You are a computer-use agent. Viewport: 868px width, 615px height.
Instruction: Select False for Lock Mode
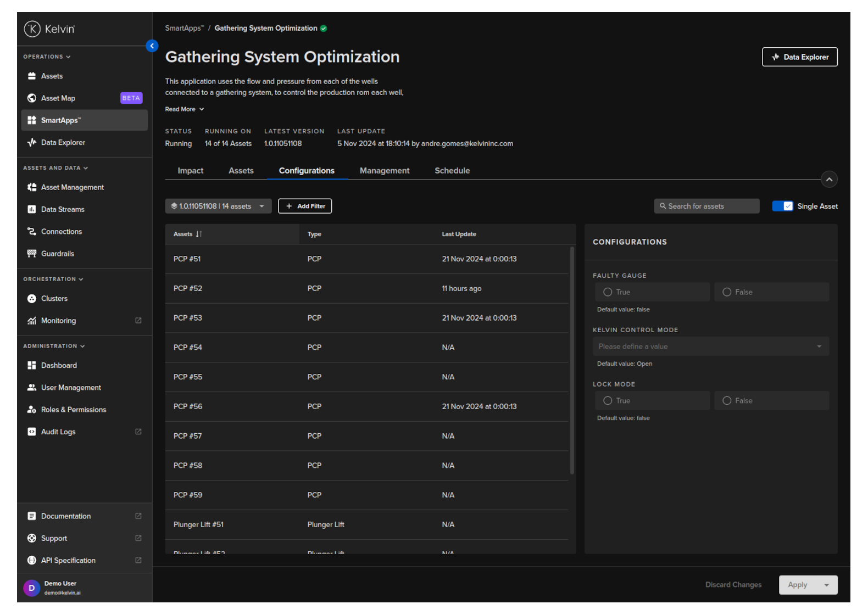click(x=727, y=401)
